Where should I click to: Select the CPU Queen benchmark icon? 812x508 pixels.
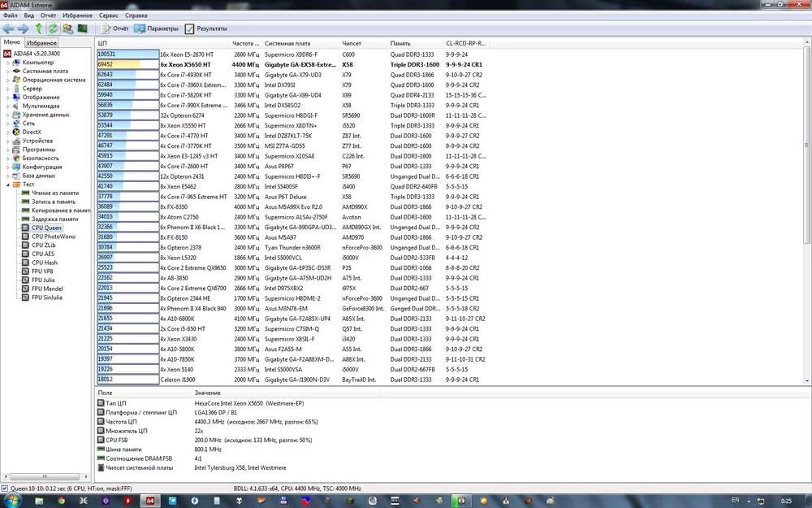25,228
